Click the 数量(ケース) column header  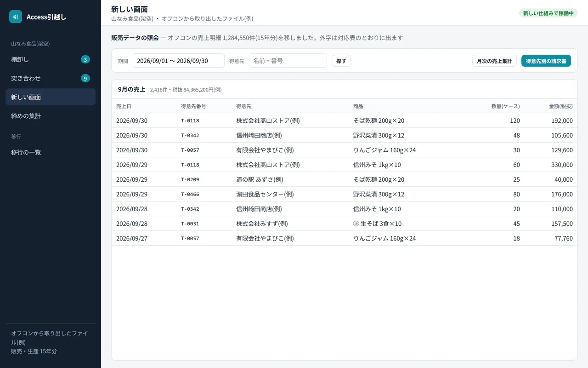point(505,106)
